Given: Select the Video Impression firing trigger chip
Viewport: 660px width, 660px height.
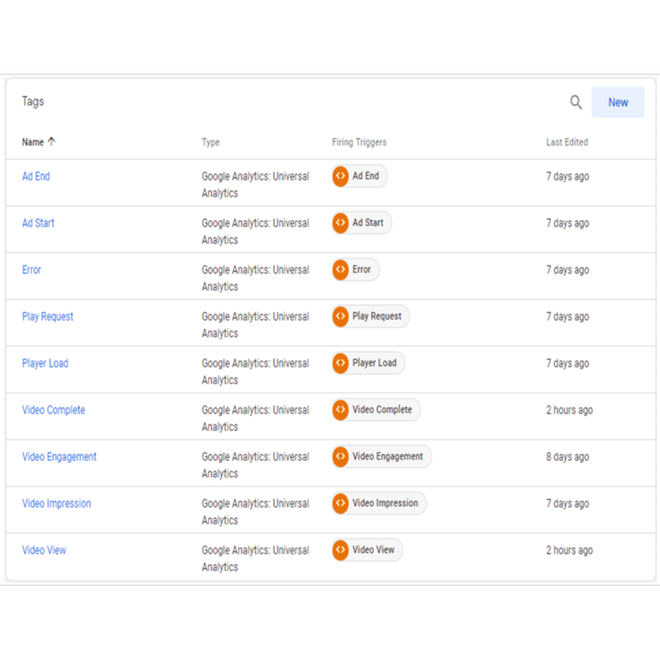Looking at the screenshot, I should pos(384,503).
